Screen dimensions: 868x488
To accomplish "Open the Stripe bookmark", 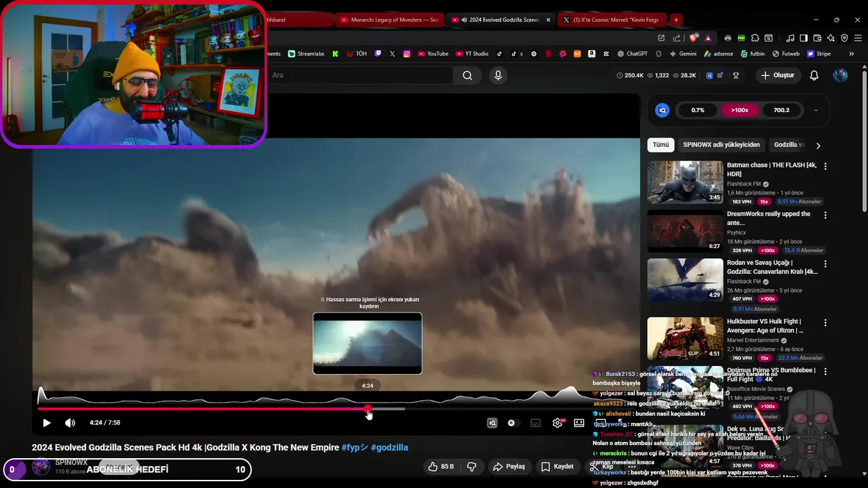I will pos(818,54).
